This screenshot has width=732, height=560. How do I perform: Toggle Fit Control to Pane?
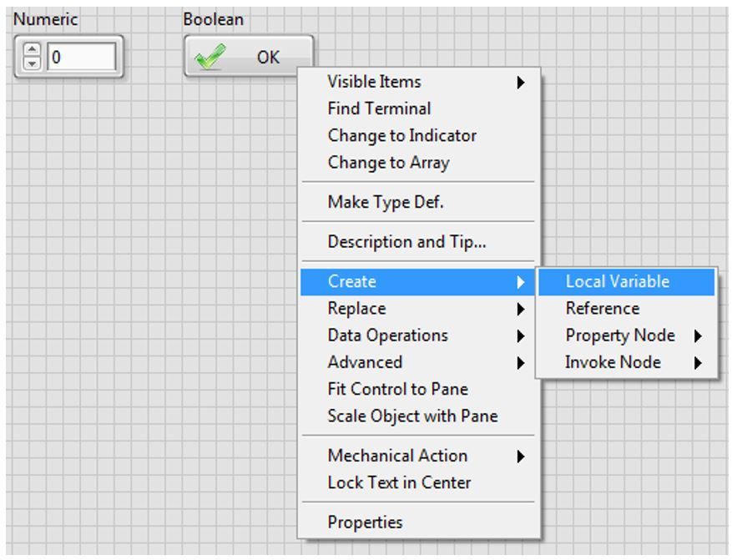[397, 388]
